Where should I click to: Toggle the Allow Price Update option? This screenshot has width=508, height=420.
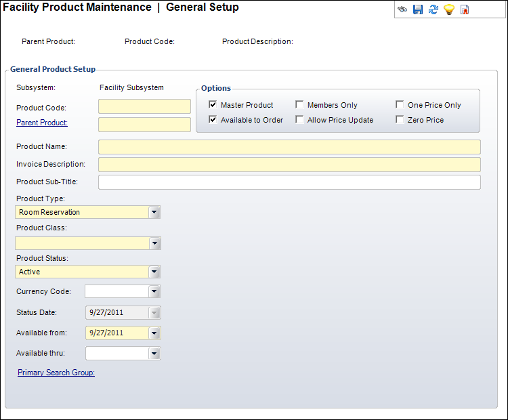[x=300, y=120]
